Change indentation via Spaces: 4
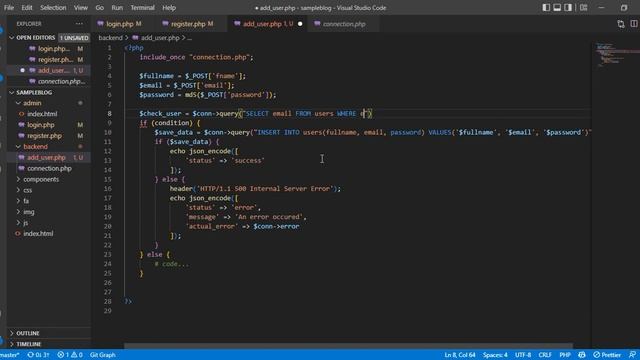This screenshot has width=640, height=360. 495,355
